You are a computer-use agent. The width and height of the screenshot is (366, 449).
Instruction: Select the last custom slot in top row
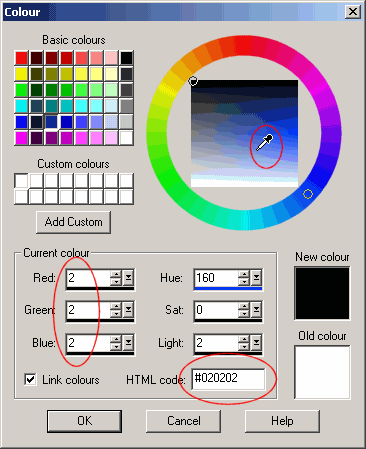[x=126, y=181]
